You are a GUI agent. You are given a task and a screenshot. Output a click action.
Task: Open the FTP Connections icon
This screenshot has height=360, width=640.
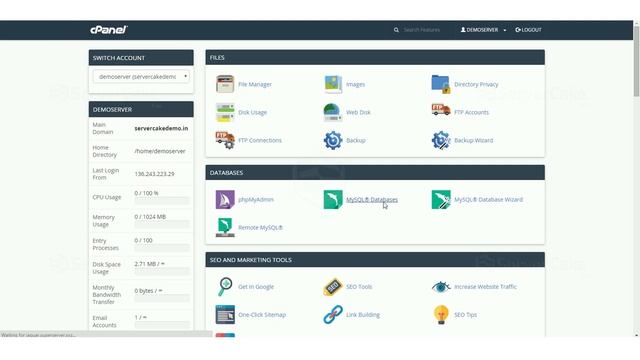click(225, 140)
